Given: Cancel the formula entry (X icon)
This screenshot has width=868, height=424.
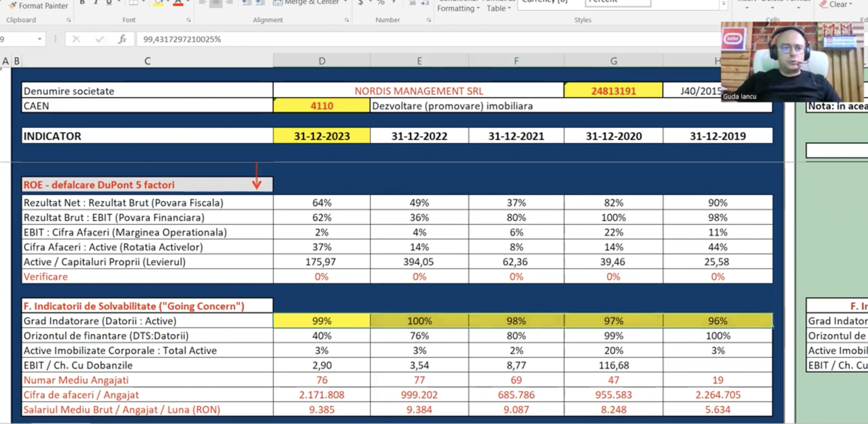Looking at the screenshot, I should tap(76, 39).
